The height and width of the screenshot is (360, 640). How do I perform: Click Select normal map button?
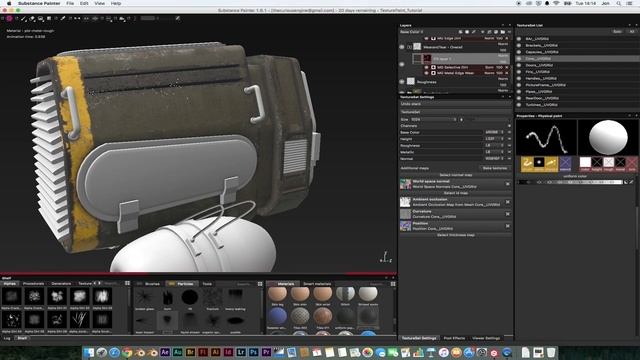(456, 175)
